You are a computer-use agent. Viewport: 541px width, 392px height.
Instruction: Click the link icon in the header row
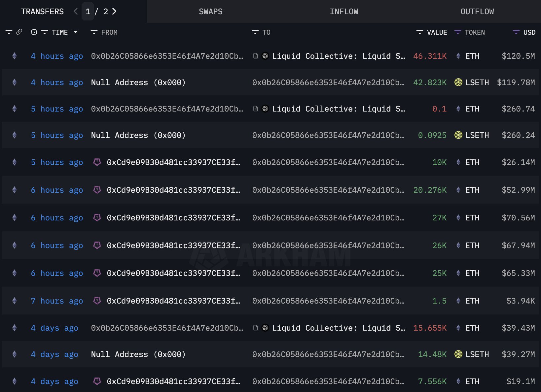[19, 32]
